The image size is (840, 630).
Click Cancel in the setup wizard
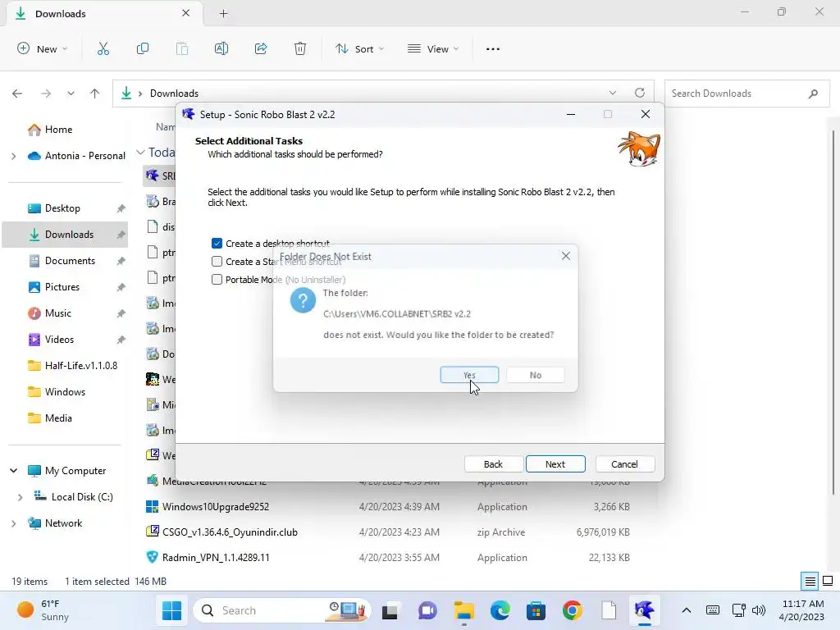point(624,464)
